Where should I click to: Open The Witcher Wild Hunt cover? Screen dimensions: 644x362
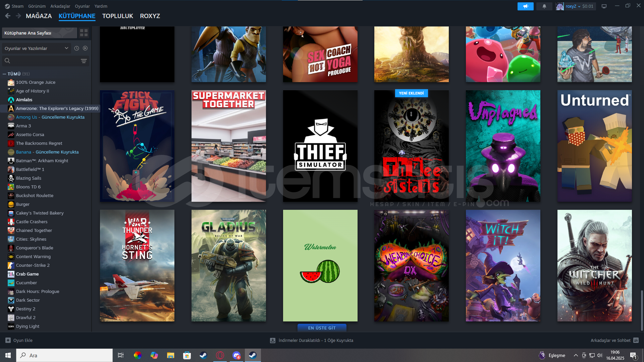(594, 265)
